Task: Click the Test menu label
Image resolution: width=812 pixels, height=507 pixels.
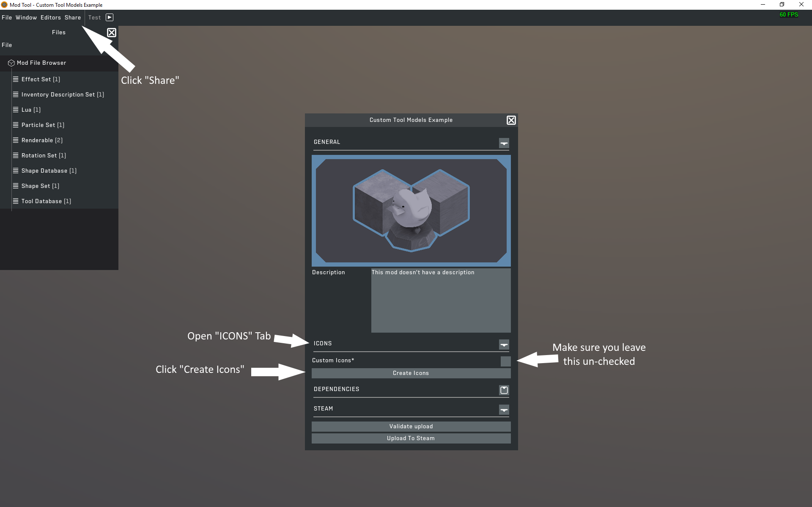Action: pyautogui.click(x=95, y=17)
